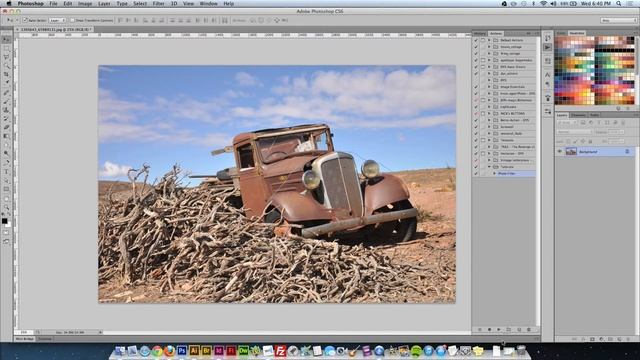The height and width of the screenshot is (360, 640).
Task: Select the Healing Brush tool
Action: 7,93
